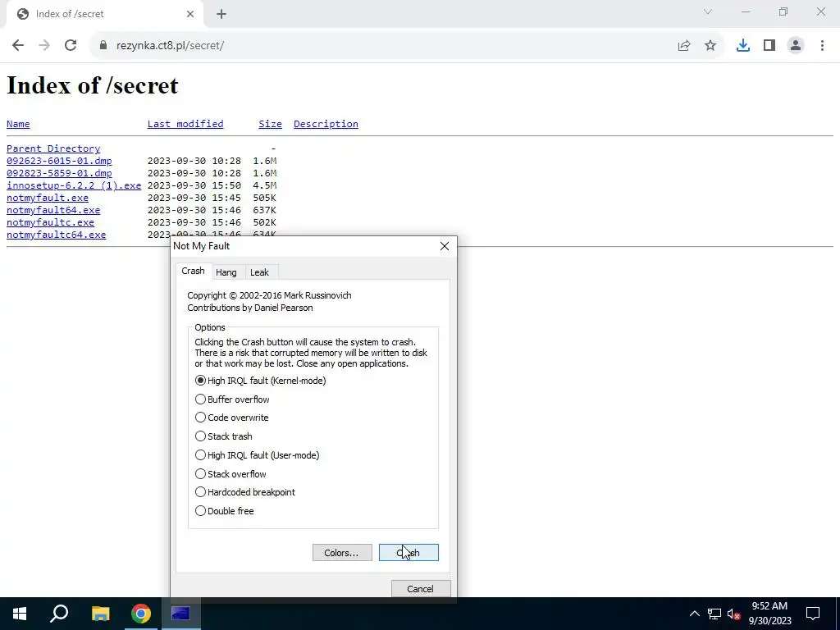Viewport: 840px width, 630px height.
Task: Select the Code overwrite option
Action: [232, 418]
